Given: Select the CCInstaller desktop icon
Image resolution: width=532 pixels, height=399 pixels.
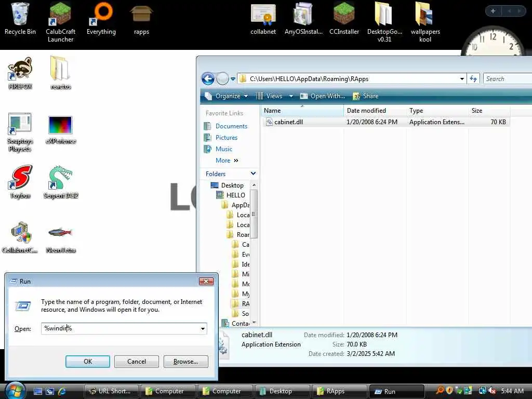Looking at the screenshot, I should click(x=344, y=19).
